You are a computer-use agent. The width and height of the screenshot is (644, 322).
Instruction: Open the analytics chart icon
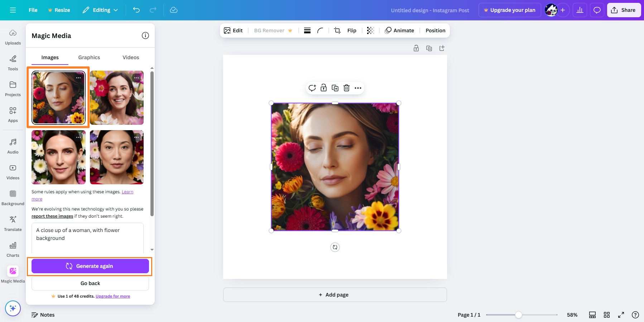(580, 10)
